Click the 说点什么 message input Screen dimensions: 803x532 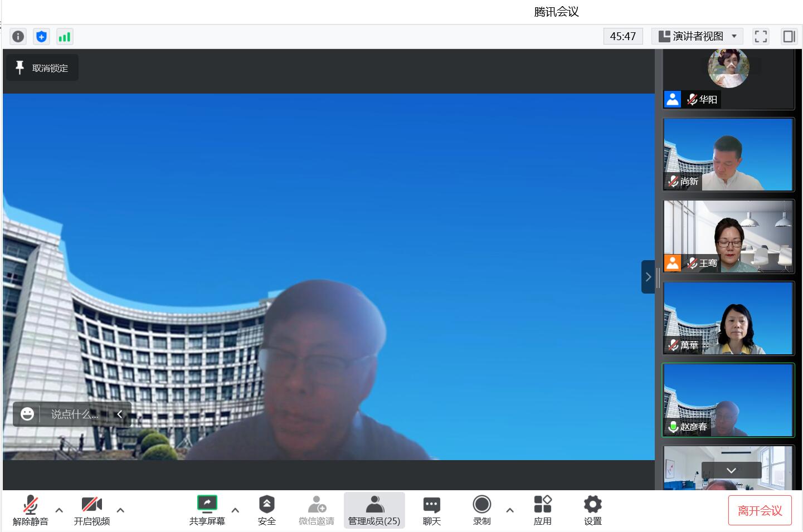tap(74, 414)
